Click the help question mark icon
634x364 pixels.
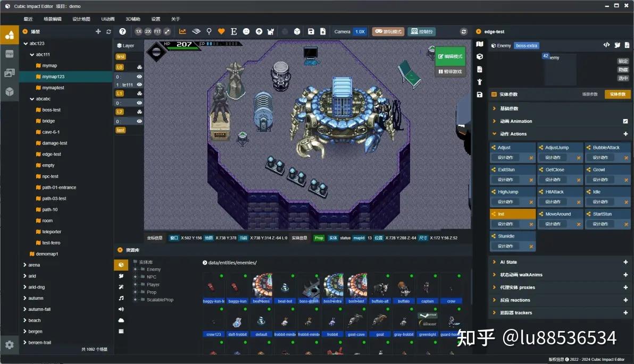[x=122, y=31]
